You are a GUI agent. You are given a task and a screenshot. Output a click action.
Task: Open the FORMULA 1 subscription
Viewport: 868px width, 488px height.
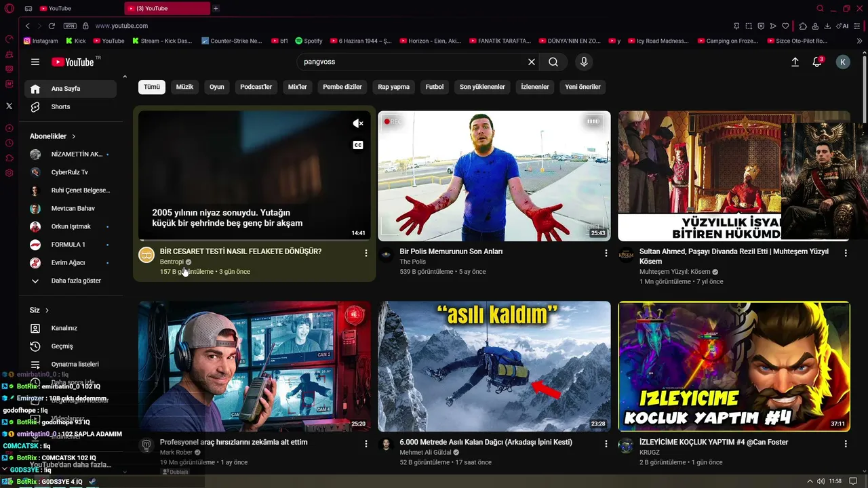[71, 245]
